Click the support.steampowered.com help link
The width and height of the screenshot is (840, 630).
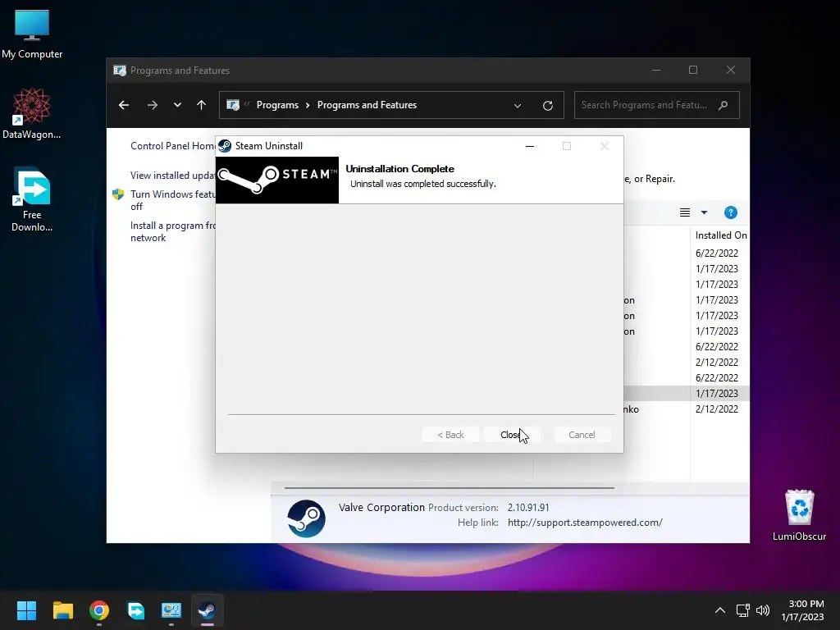point(585,523)
